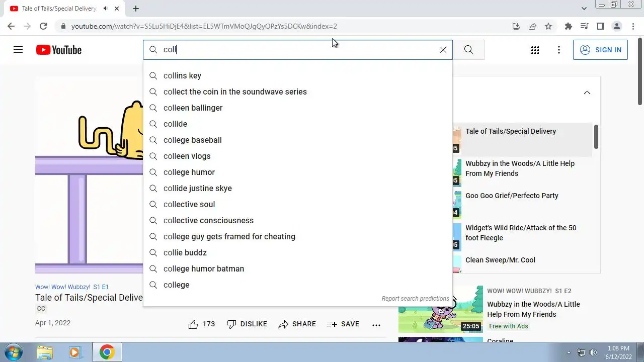Screen dimensions: 644x362
Task: Select suggestion 'colleen ballinger'
Action: (x=298, y=108)
